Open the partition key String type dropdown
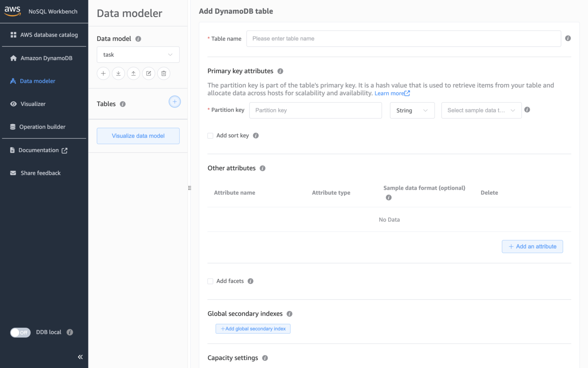 412,110
